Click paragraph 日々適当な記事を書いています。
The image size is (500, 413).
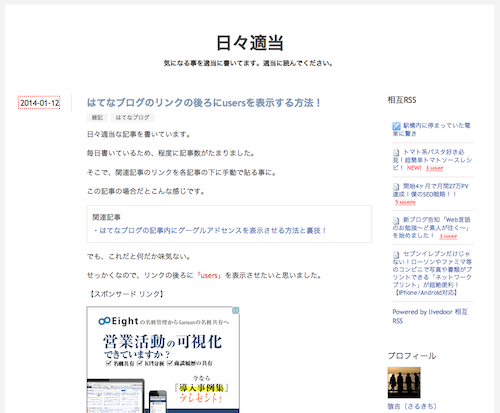point(139,134)
